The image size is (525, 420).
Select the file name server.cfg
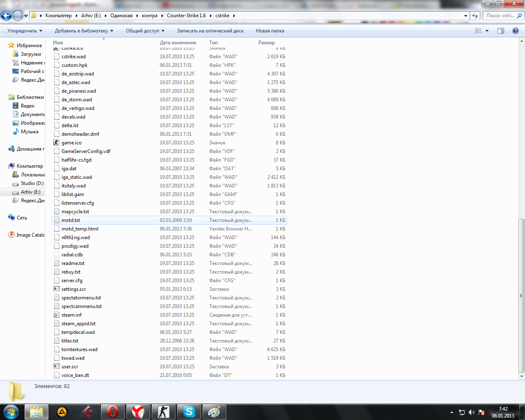click(x=72, y=281)
